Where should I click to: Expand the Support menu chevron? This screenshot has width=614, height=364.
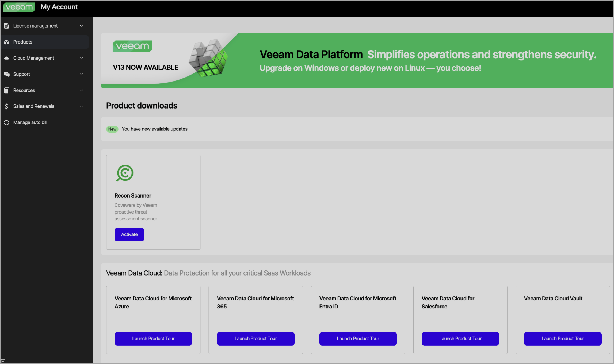click(81, 74)
